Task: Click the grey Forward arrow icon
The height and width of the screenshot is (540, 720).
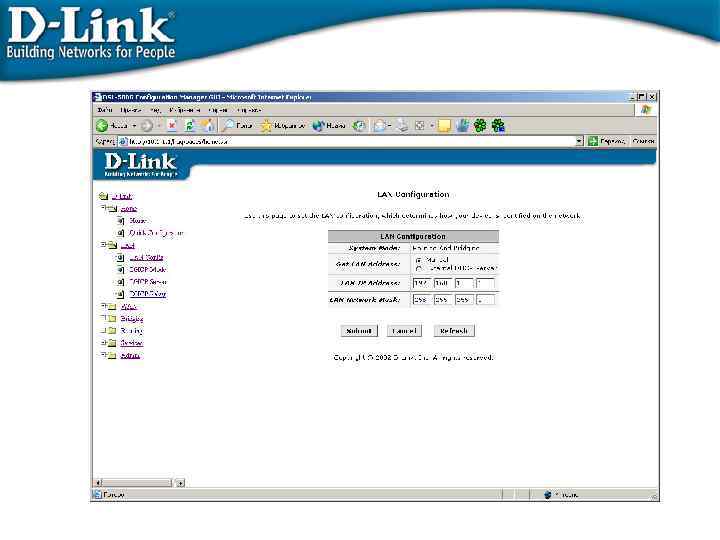Action: (147, 125)
